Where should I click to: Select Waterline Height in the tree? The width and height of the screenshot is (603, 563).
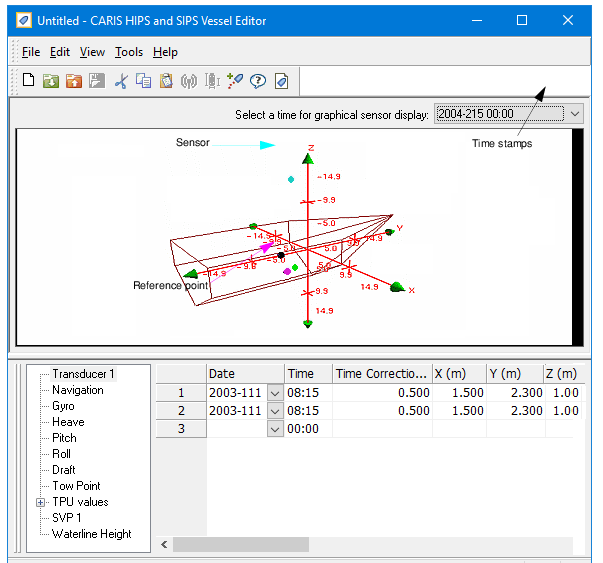coord(92,534)
